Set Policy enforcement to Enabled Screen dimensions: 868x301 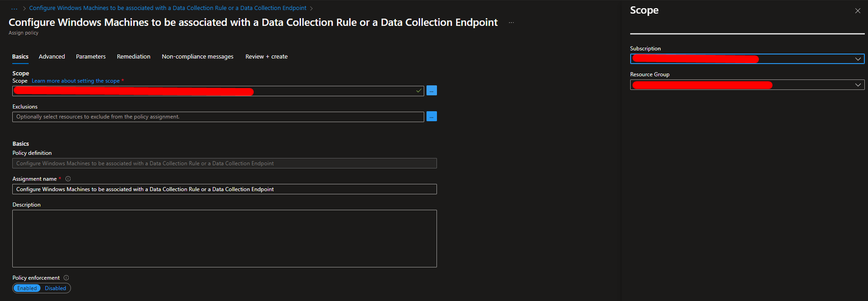point(27,288)
